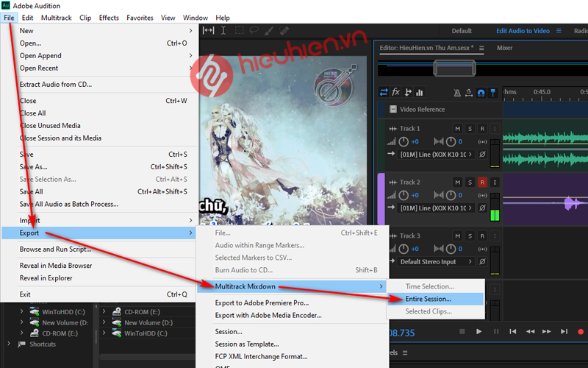This screenshot has height=368, width=588.
Task: Toggle Track 3 polarity reverse icon
Action: click(x=483, y=262)
